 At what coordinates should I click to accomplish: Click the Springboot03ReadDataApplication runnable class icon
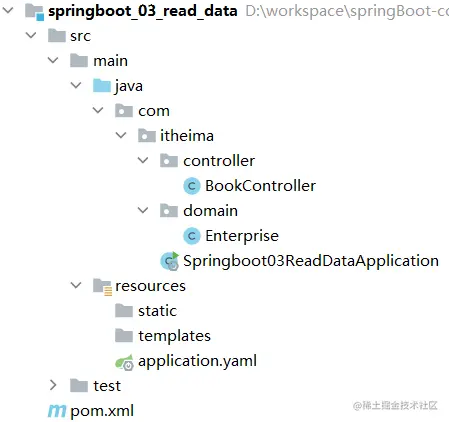coord(170,261)
